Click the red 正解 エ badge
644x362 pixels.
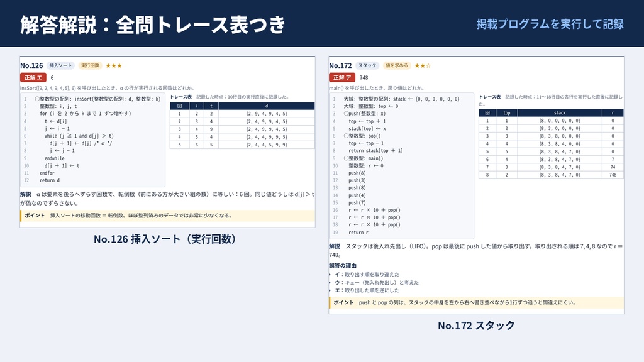[x=33, y=77]
